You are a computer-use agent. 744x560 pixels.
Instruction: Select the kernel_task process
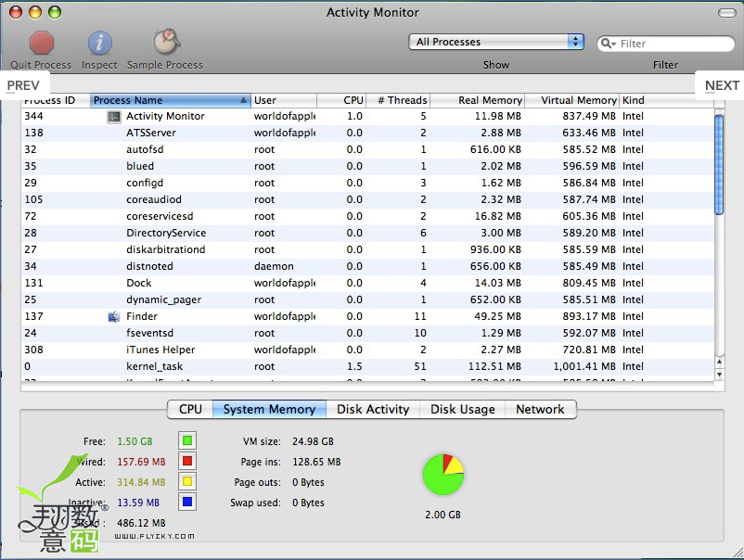point(367,366)
